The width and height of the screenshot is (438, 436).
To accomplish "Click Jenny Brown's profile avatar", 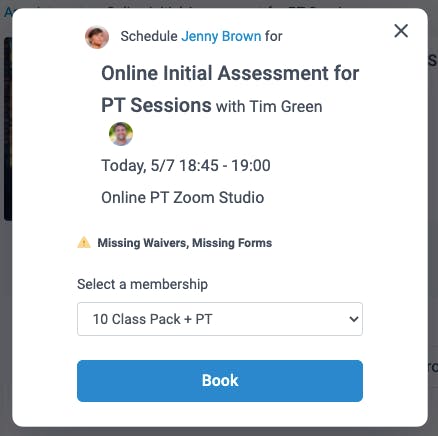I will 97,37.
